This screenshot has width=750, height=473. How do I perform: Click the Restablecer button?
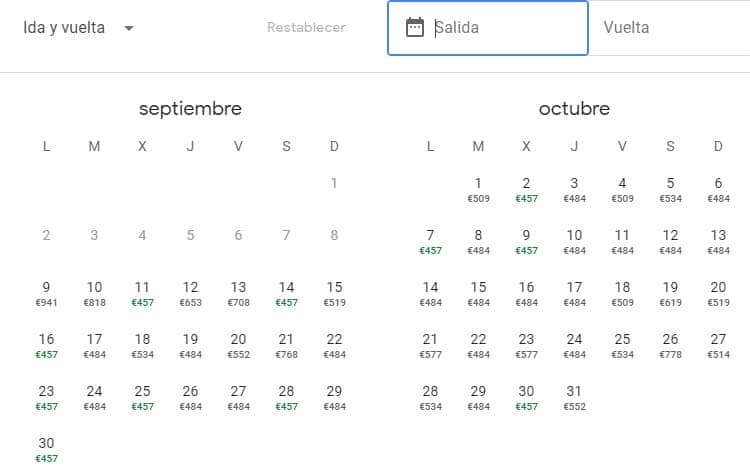[306, 28]
